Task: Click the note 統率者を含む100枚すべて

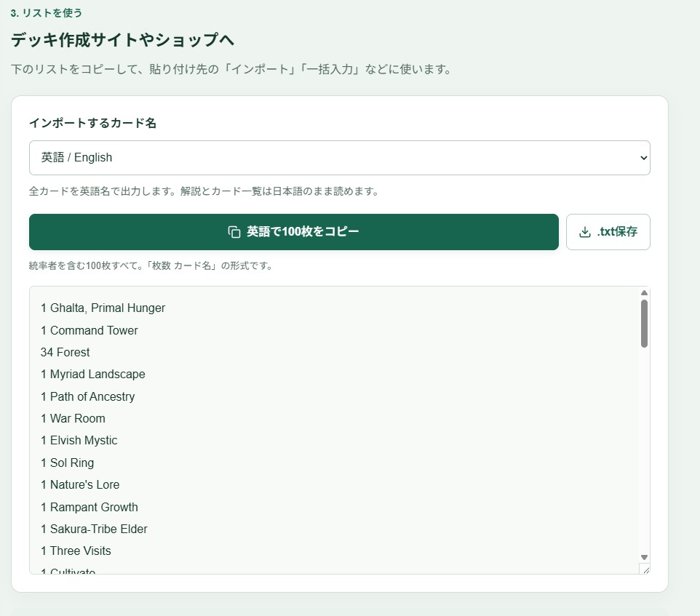Action: [x=151, y=266]
